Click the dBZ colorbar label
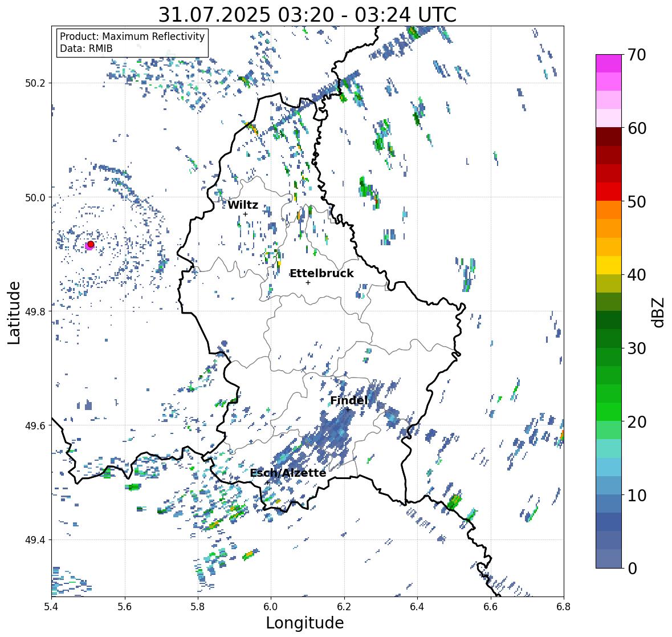The height and width of the screenshot is (637, 672). tap(658, 313)
